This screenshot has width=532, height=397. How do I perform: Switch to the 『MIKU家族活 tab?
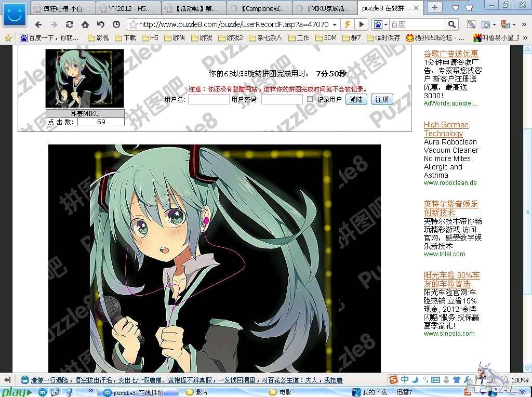coord(324,8)
